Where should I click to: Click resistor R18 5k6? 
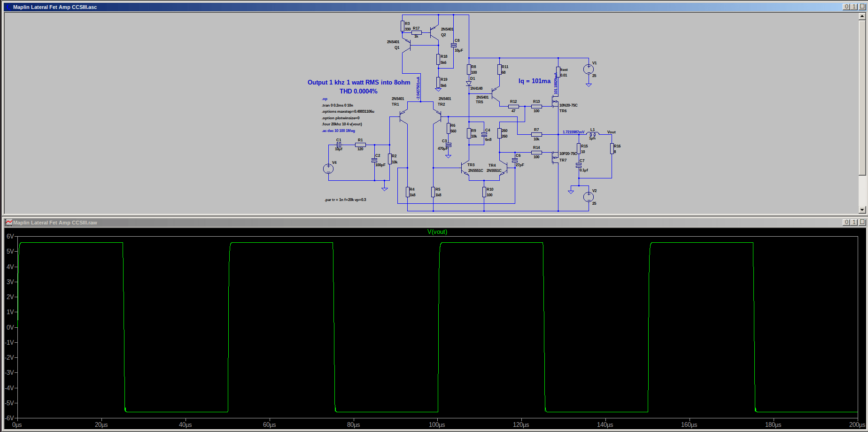coord(438,59)
